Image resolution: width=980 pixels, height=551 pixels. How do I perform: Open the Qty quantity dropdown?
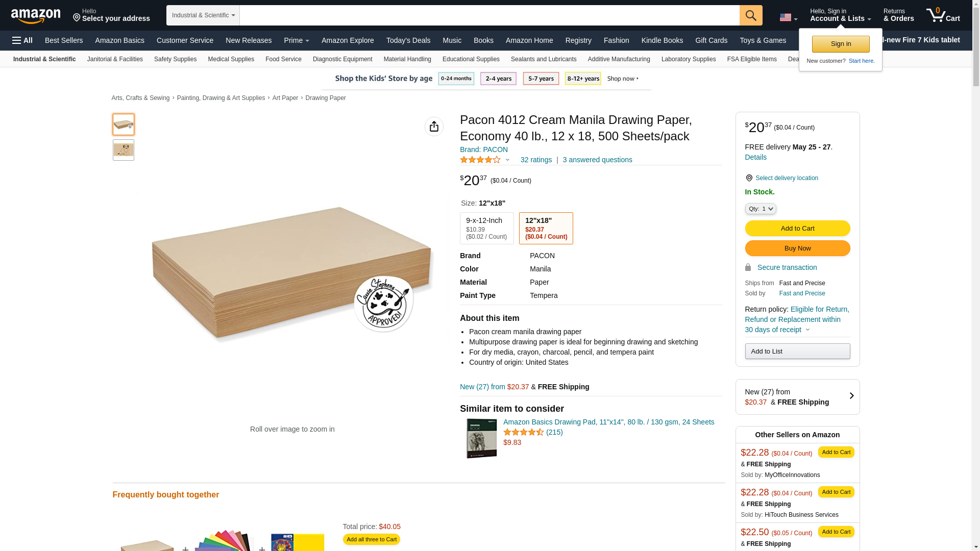[x=760, y=209]
